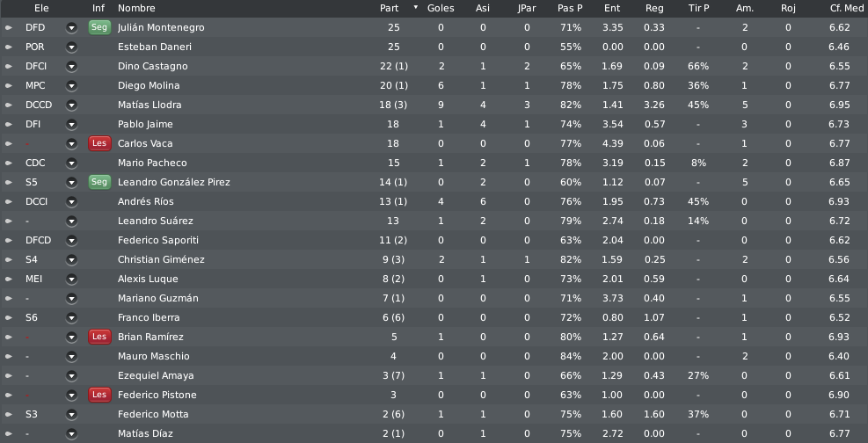Open position dropdown for Andrés Ríos
868x443 pixels.
coord(71,202)
